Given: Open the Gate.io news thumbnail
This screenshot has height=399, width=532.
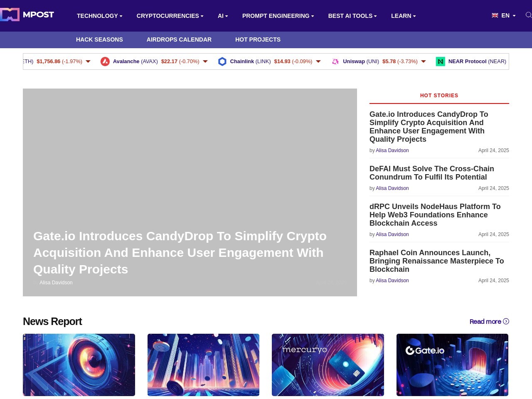Looking at the screenshot, I should tap(452, 365).
